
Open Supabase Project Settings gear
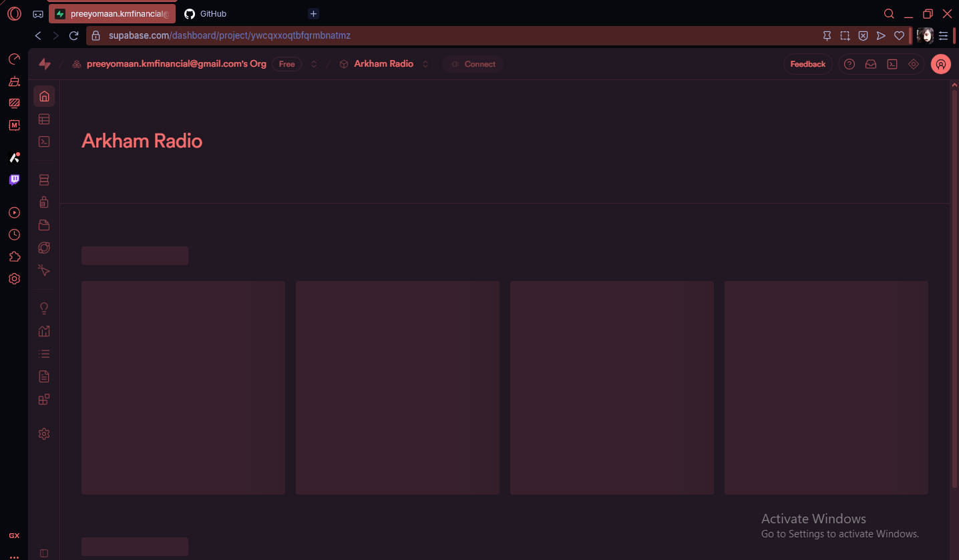pyautogui.click(x=44, y=434)
